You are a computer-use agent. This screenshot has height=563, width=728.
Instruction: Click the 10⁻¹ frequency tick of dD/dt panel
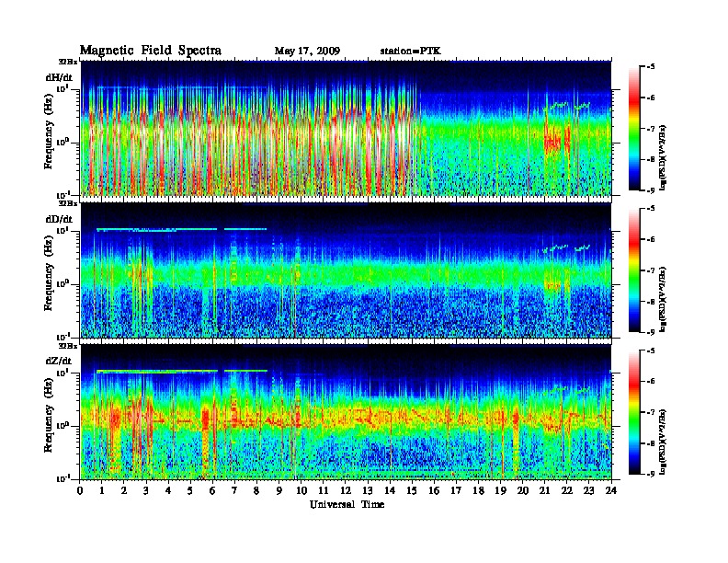click(63, 337)
